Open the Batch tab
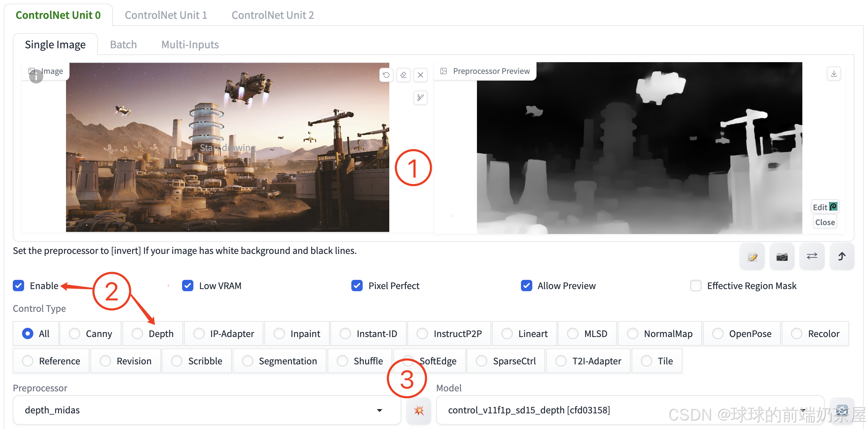 (123, 44)
